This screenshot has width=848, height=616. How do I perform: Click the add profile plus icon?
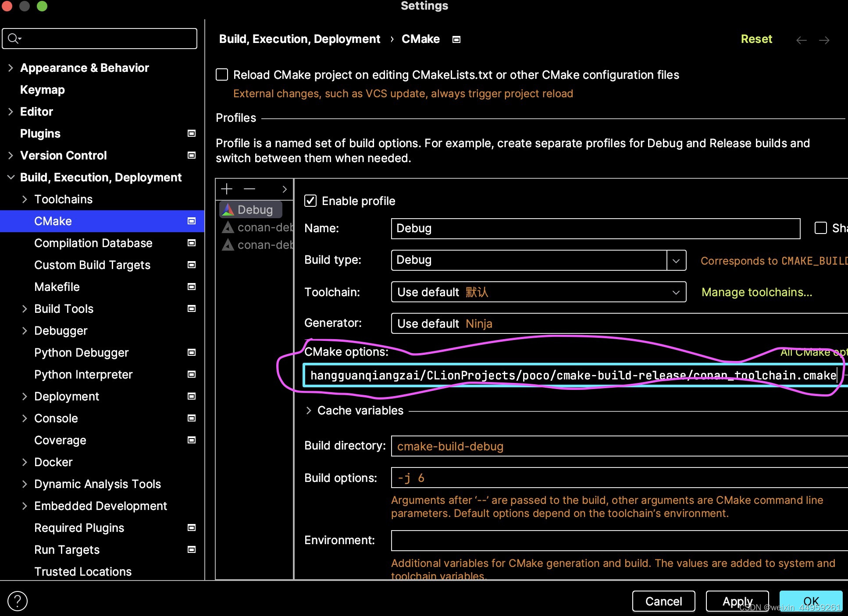(x=227, y=189)
